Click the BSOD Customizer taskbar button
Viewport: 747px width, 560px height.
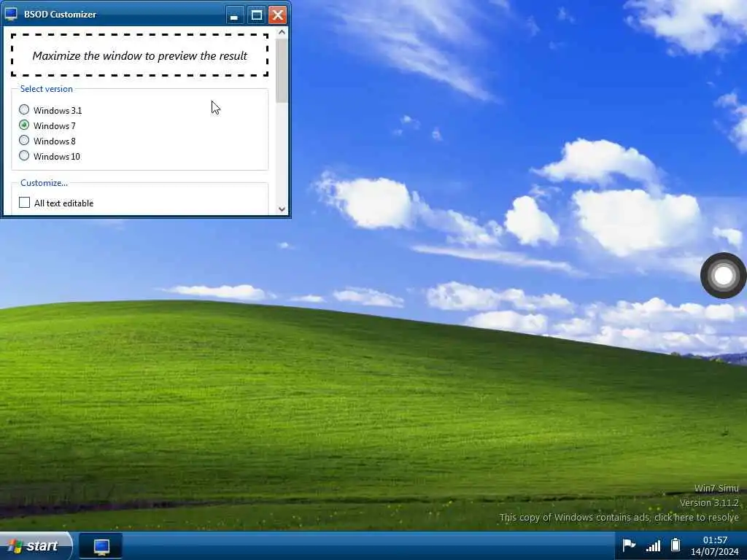coord(101,546)
